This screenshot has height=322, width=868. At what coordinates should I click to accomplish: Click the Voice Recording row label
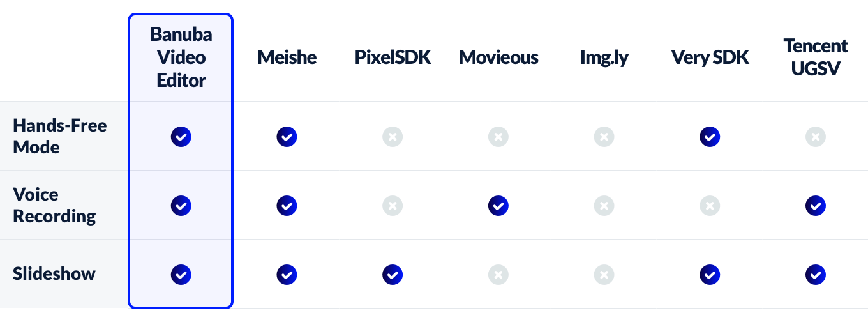[54, 205]
